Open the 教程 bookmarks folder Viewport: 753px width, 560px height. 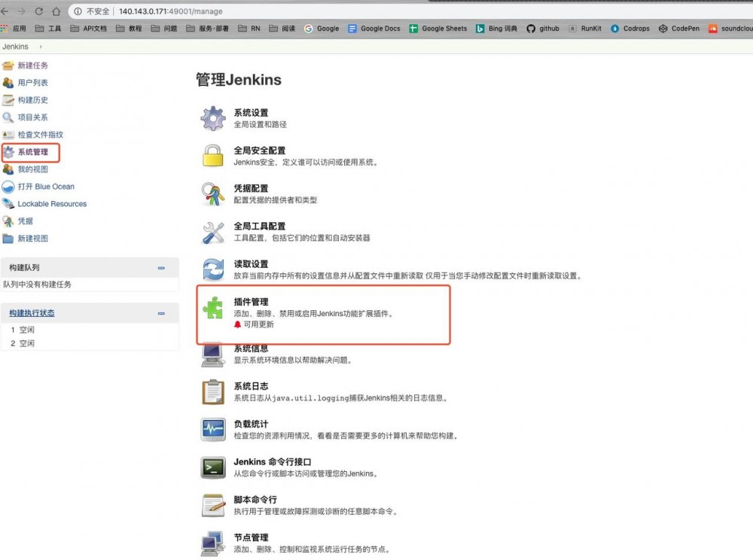coord(129,29)
